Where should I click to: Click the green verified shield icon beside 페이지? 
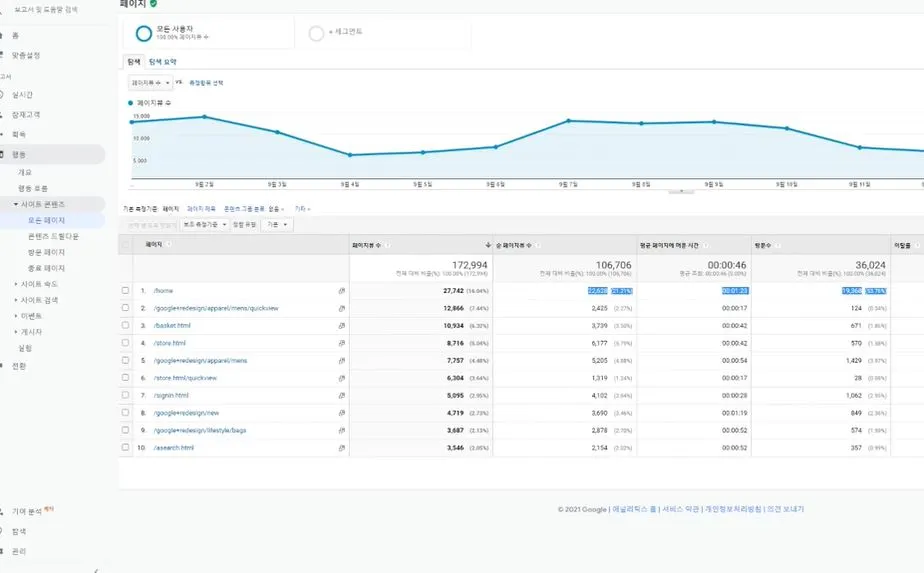(153, 4)
